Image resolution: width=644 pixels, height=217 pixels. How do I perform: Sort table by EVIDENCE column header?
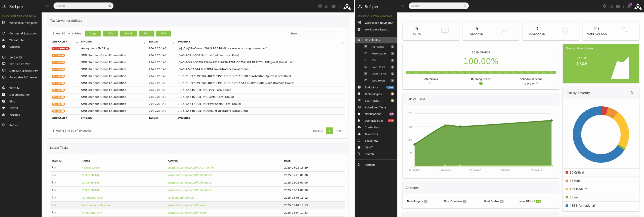click(260, 42)
